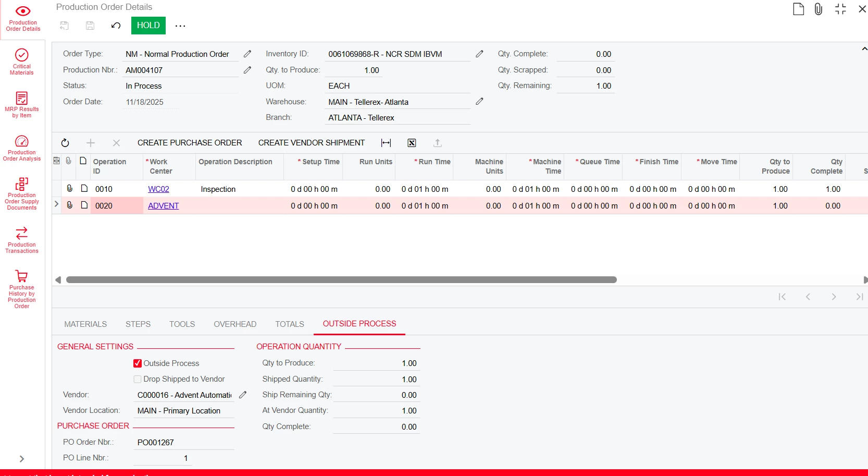Open Production Order Analysis sidebar item
The image size is (868, 476).
pos(22,148)
